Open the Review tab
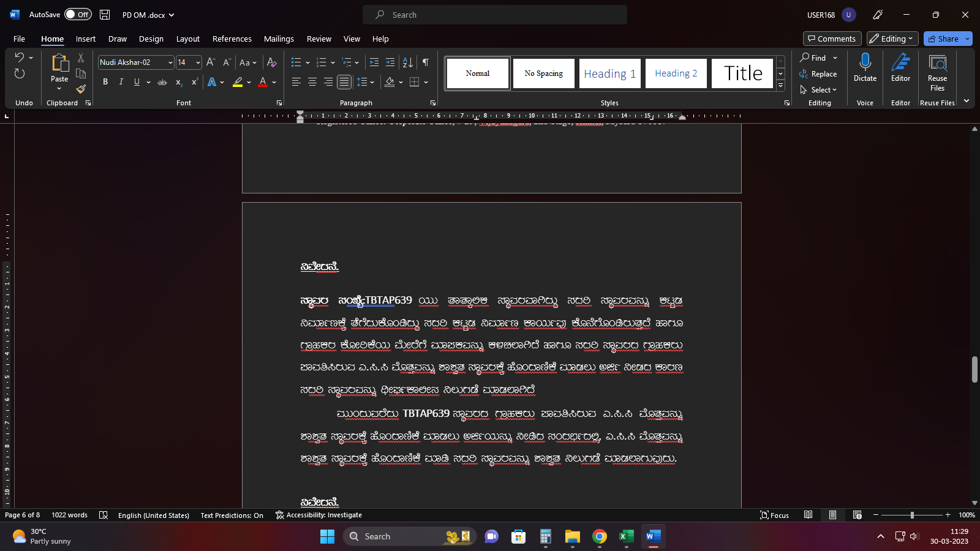Screen dimensions: 980x551 tap(319, 39)
